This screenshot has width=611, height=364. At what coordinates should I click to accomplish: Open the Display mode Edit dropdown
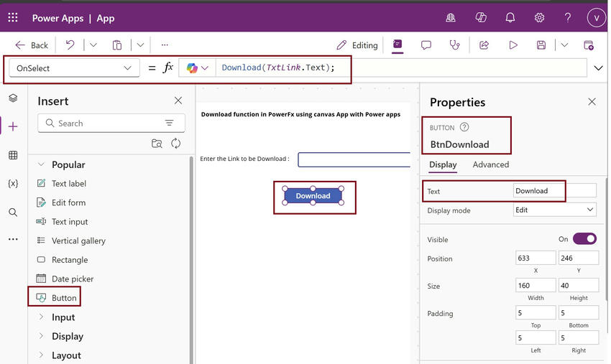coord(555,210)
